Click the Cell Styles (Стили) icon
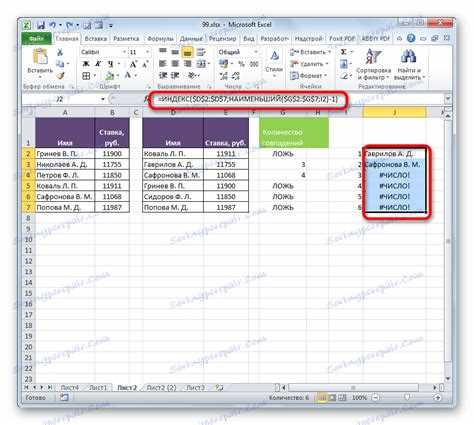Screen dimensions: 474x425 274,62
